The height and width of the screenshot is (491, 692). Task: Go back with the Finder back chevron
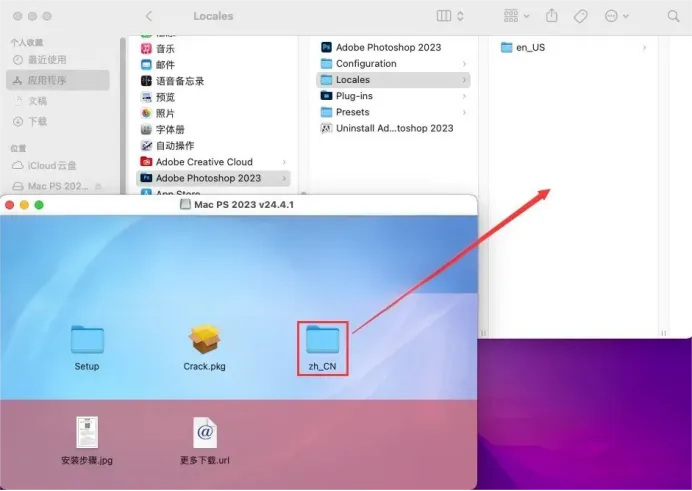tap(149, 16)
